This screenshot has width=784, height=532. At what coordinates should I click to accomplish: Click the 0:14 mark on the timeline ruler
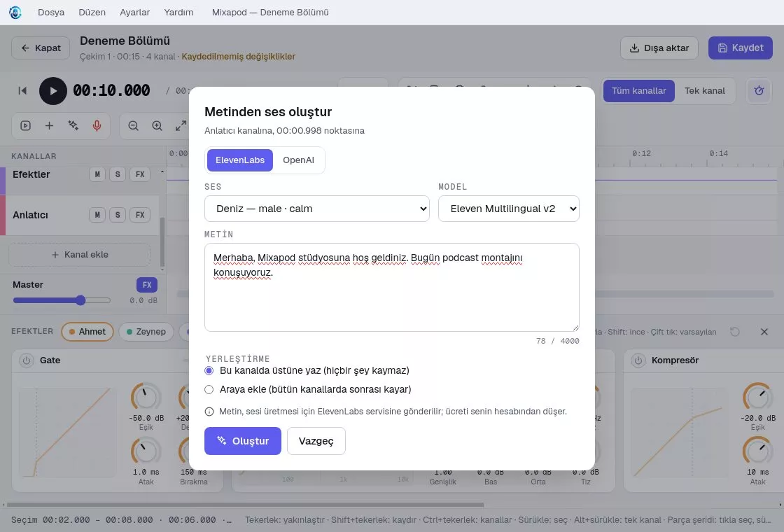click(x=718, y=153)
